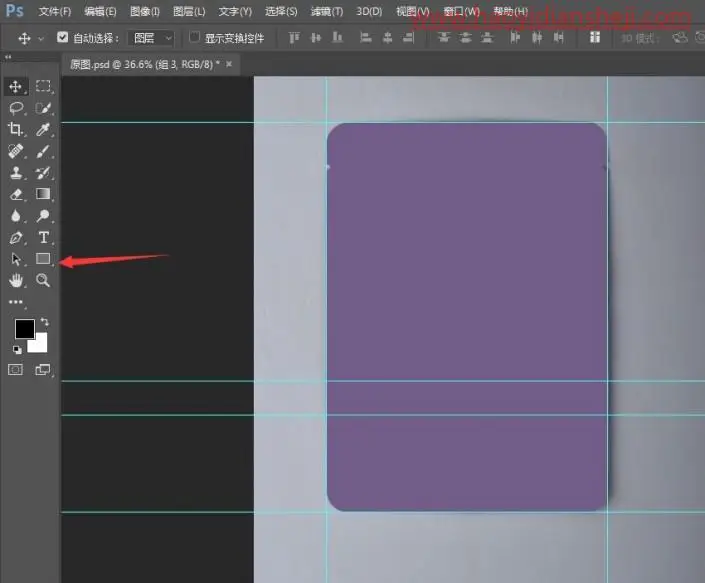705x583 pixels.
Task: Open the 滤镜(T) menu
Action: click(326, 11)
